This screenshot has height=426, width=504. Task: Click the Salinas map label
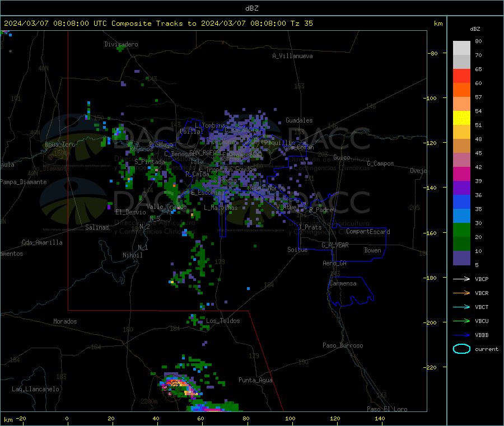point(97,227)
